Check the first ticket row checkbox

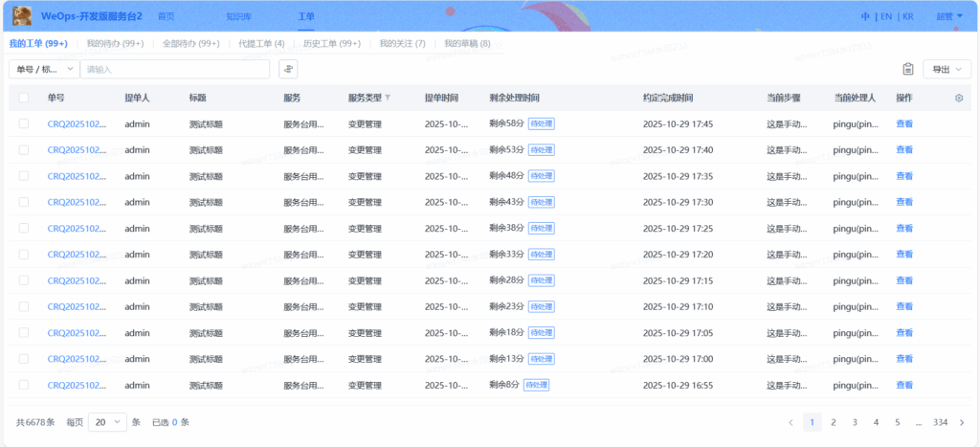[x=24, y=123]
